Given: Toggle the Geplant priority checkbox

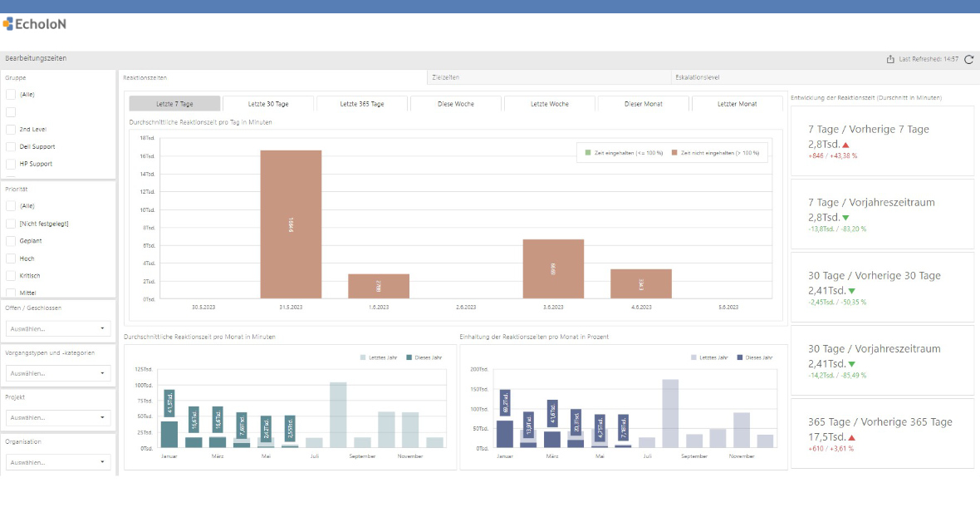Looking at the screenshot, I should (x=11, y=241).
